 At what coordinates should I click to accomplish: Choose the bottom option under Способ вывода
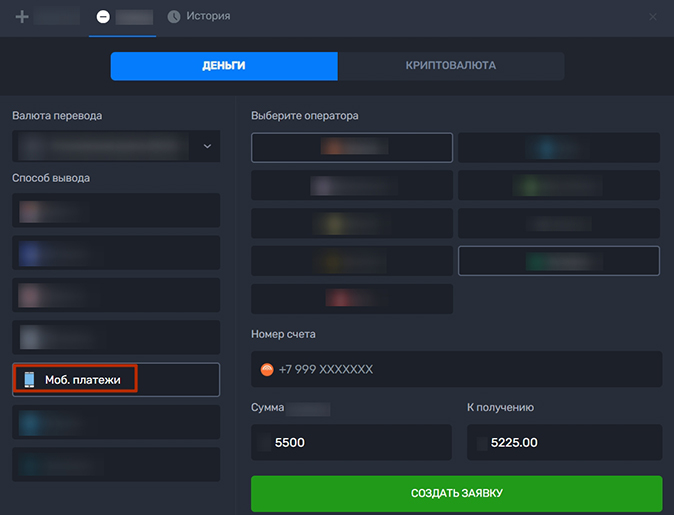[x=116, y=464]
